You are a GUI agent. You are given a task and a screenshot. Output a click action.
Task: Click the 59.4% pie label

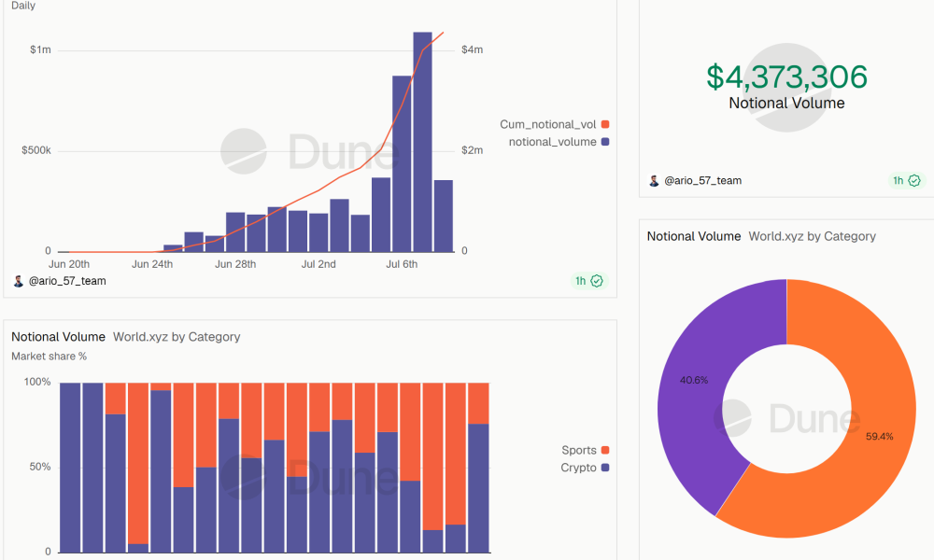tap(879, 437)
